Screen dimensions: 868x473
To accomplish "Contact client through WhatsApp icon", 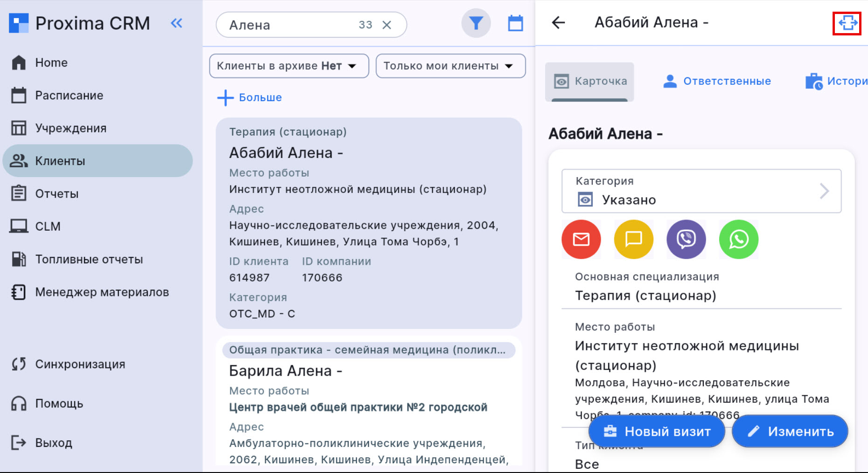I will (739, 240).
